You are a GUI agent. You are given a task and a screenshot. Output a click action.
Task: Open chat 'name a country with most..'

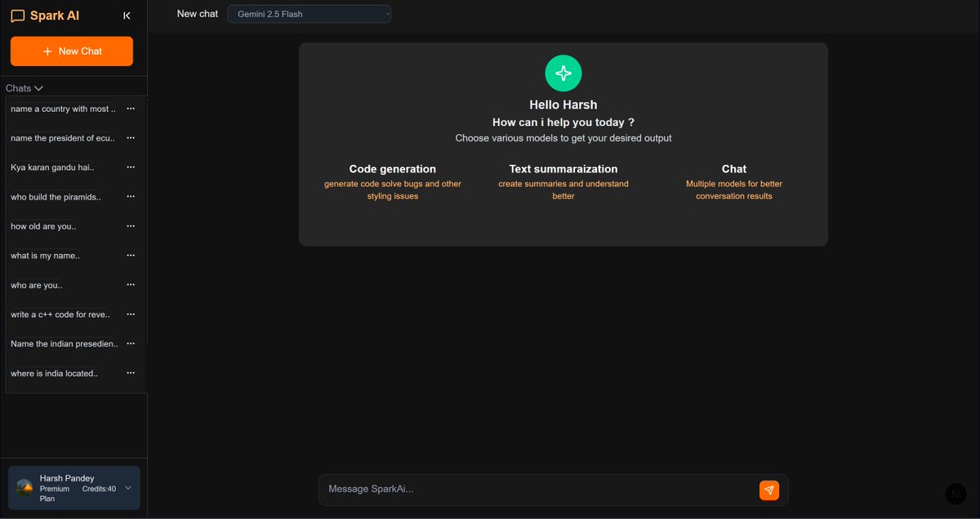click(63, 109)
